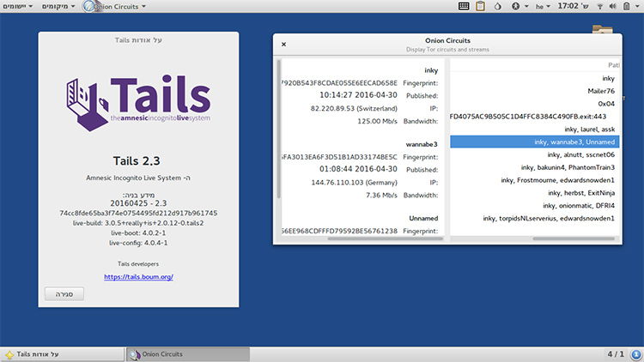Click the 'live-boot: 4.0.2-1' line

(x=138, y=233)
